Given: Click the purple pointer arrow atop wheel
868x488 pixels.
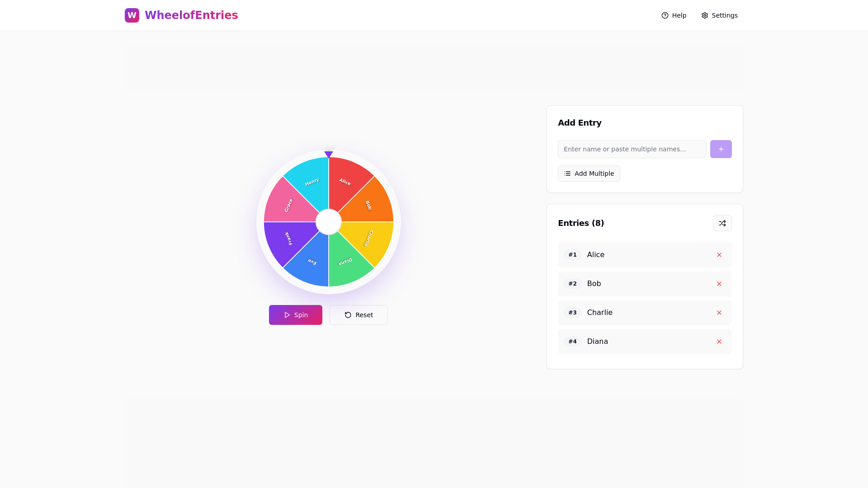Looking at the screenshot, I should (x=329, y=155).
